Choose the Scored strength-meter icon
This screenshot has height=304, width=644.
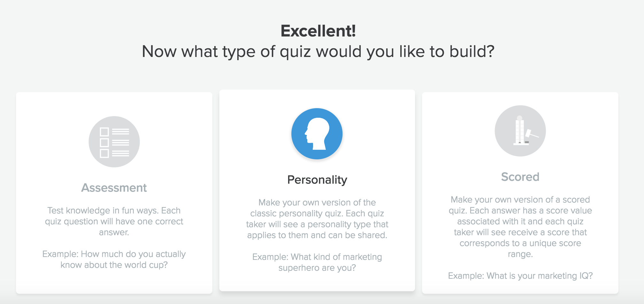click(x=520, y=131)
